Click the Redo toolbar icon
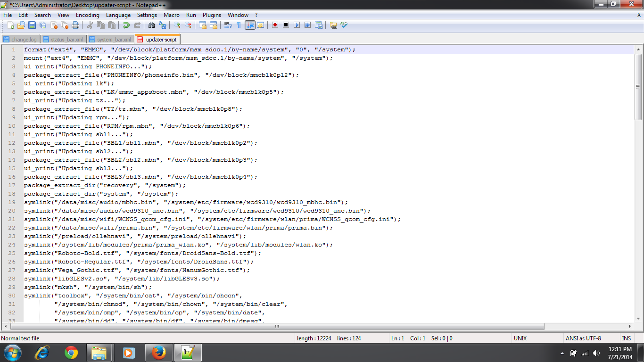 137,25
